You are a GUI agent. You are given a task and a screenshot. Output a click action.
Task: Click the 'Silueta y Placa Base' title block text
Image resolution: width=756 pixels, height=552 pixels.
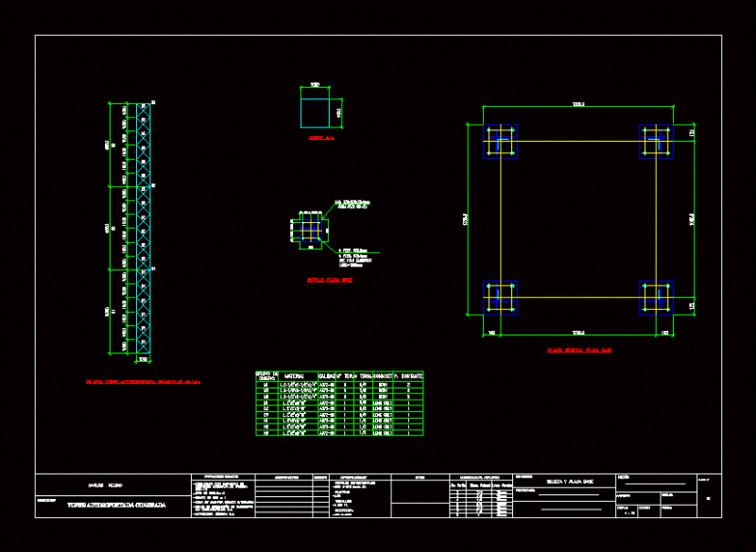click(x=570, y=482)
